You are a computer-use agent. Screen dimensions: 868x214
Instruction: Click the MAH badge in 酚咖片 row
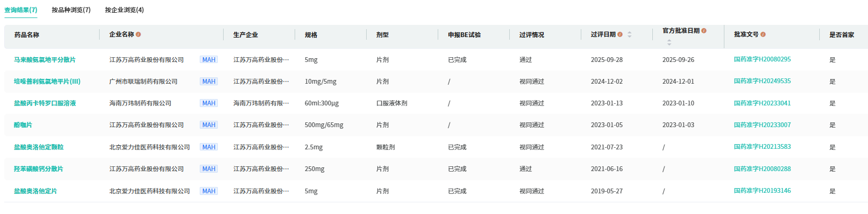pos(209,125)
